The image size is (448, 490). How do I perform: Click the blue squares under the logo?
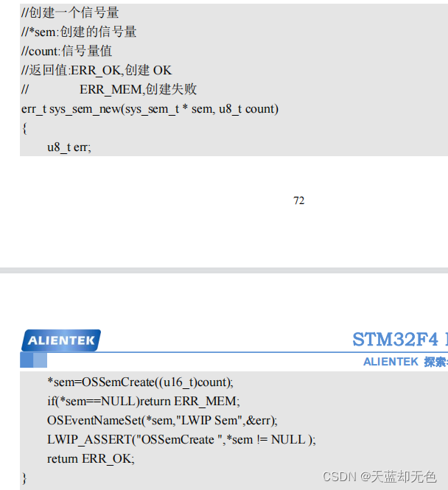point(33,360)
